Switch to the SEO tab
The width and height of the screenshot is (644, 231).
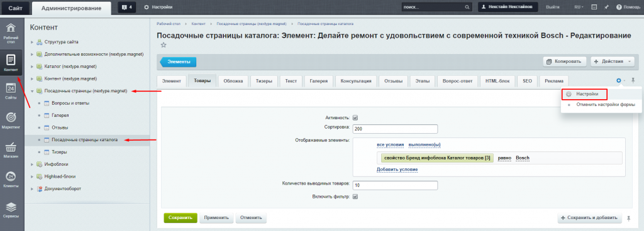click(x=527, y=81)
